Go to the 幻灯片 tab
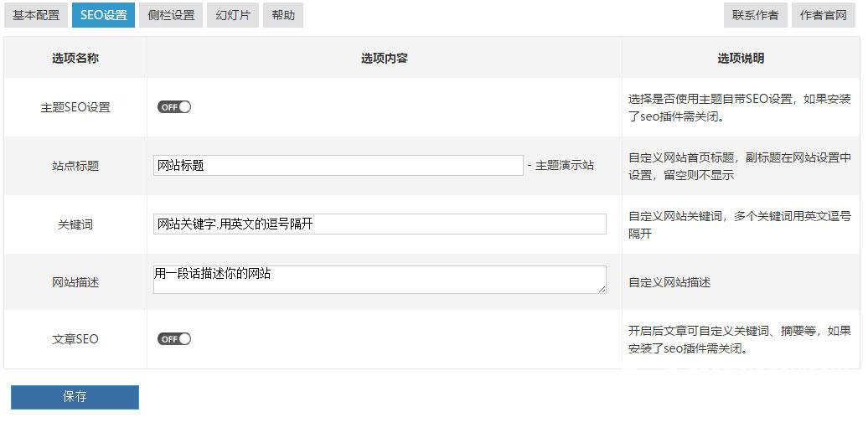Viewport: 868px width, 438px height. 233,15
